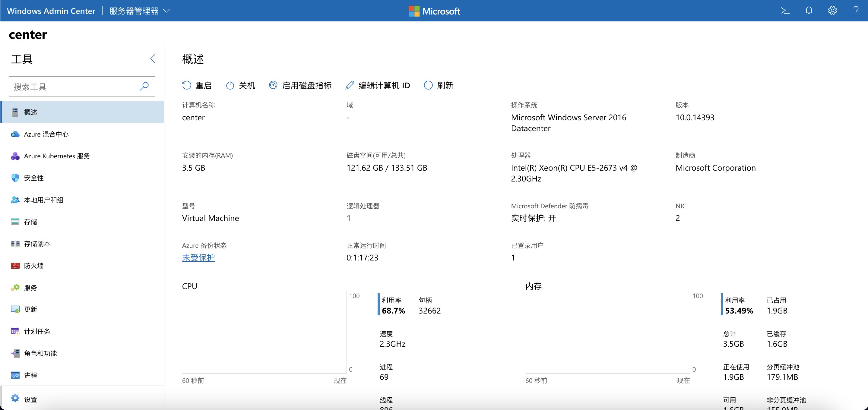Viewport: 868px width, 410px height.
Task: Open the 未受保护 Azure backup link
Action: 198,257
